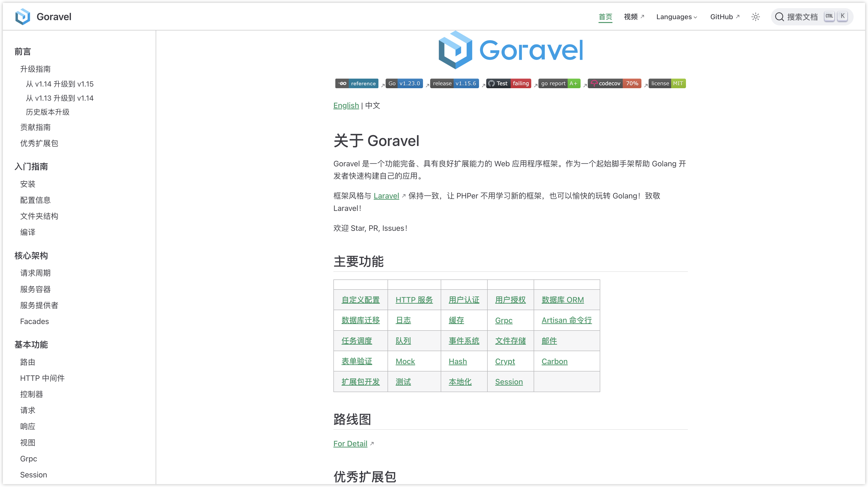Open the Languages dropdown menu

(677, 17)
